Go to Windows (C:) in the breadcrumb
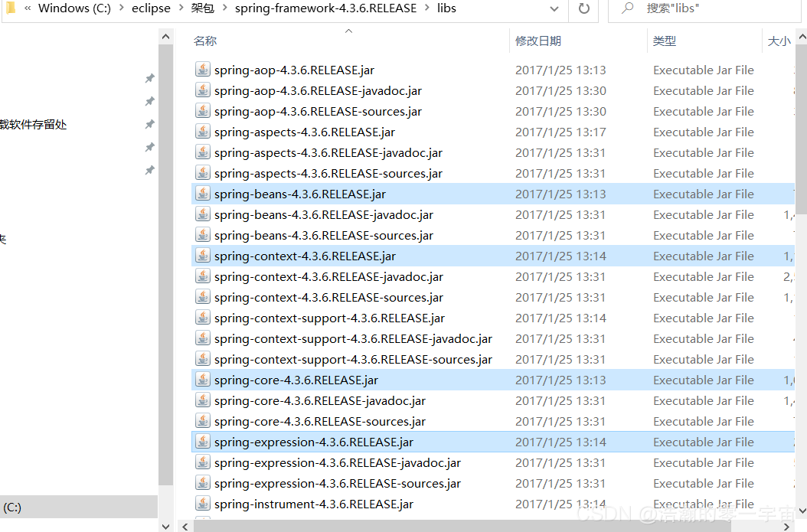This screenshot has height=532, width=807. pos(74,8)
